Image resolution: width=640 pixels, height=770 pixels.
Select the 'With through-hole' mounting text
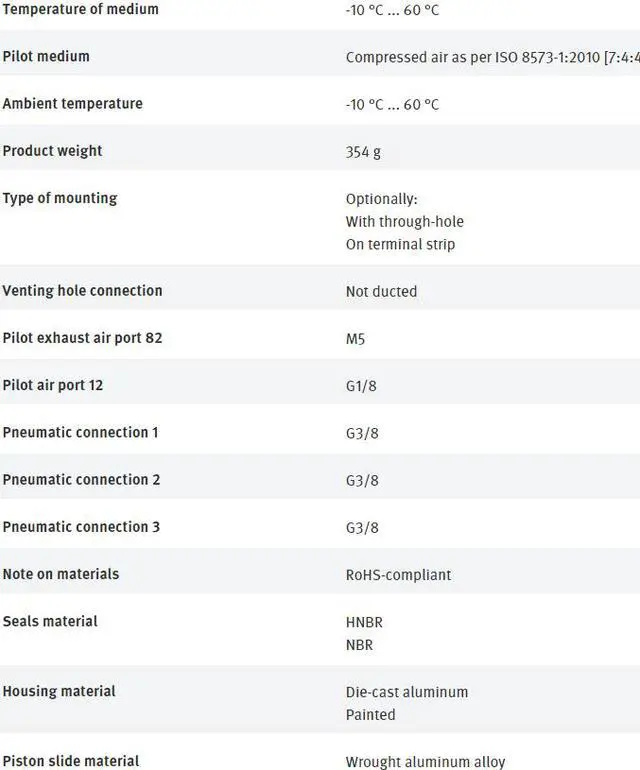point(404,222)
